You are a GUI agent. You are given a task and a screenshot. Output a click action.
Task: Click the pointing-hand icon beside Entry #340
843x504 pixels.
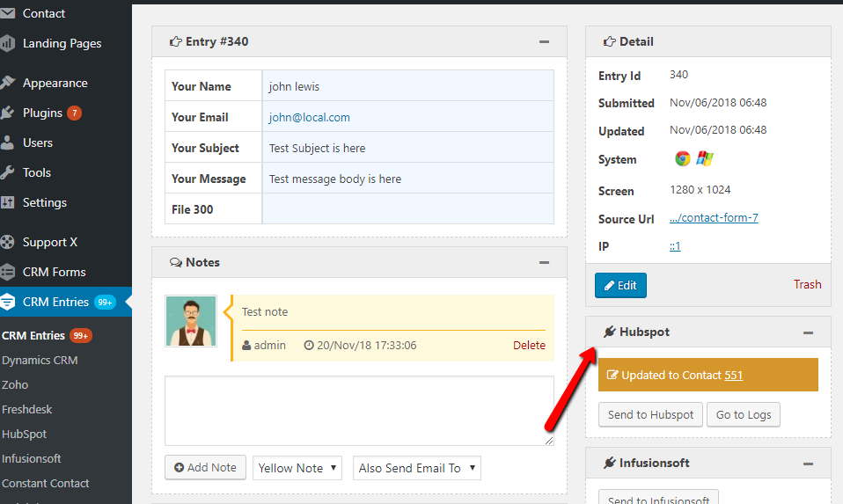click(x=175, y=41)
